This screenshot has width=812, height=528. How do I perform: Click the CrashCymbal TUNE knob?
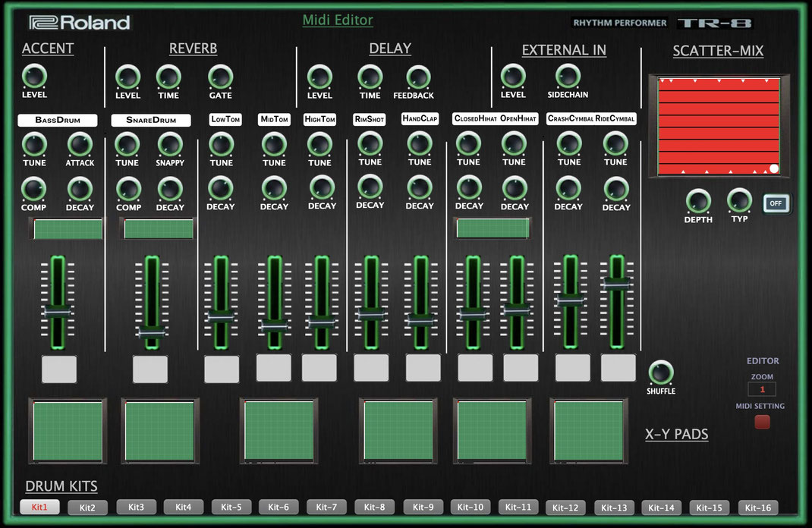click(569, 144)
